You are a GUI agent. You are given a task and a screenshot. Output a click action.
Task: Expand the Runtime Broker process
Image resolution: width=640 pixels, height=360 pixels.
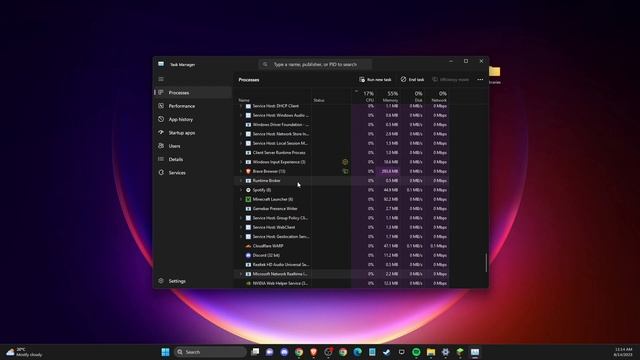(241, 181)
